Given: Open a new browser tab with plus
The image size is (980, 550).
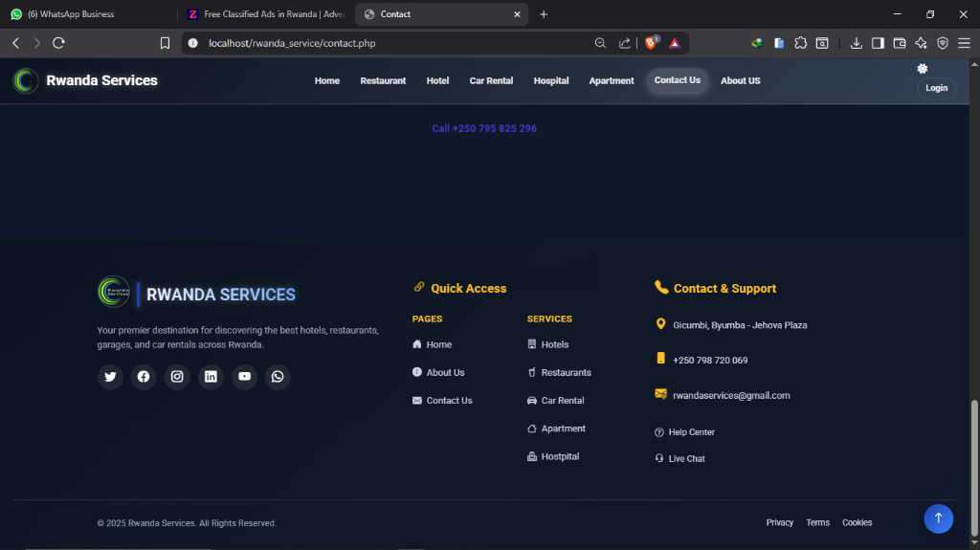Looking at the screenshot, I should click(544, 14).
